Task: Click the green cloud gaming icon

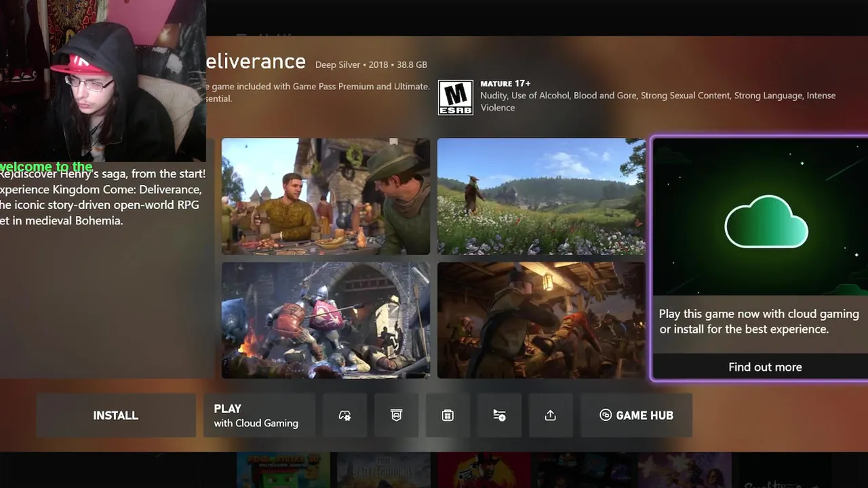Action: 766,222
